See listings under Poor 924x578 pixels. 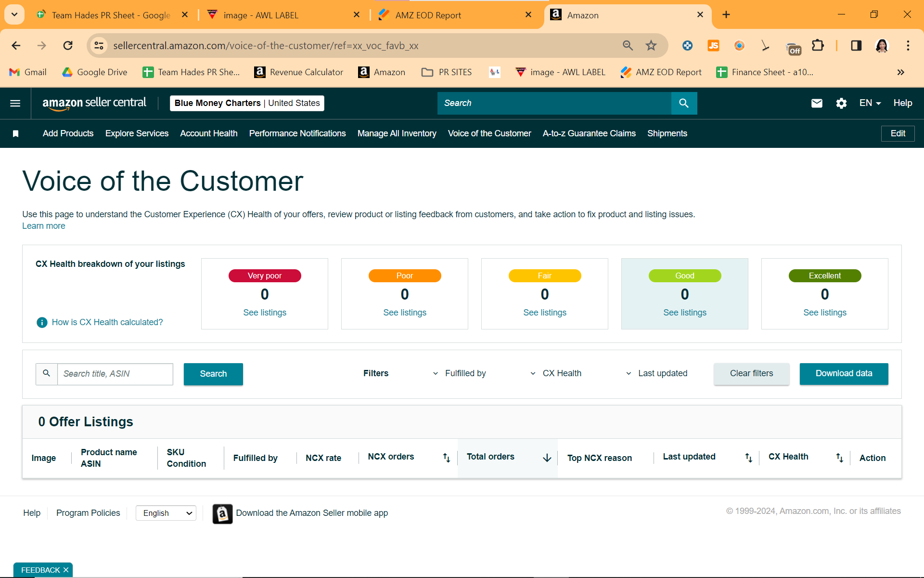405,313
